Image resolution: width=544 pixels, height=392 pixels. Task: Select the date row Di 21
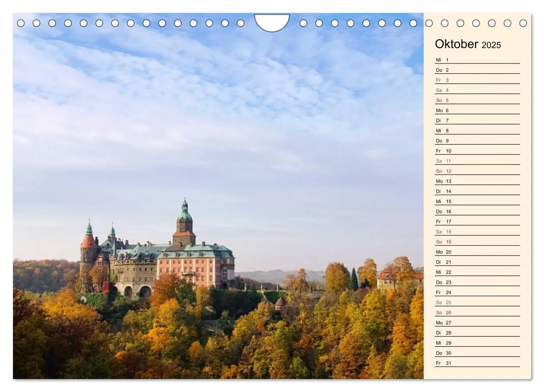[477, 262]
